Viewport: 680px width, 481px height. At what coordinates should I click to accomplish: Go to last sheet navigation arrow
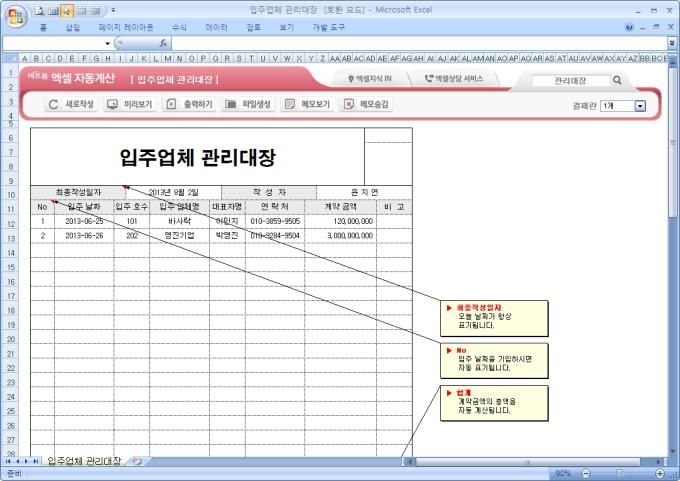[36, 461]
